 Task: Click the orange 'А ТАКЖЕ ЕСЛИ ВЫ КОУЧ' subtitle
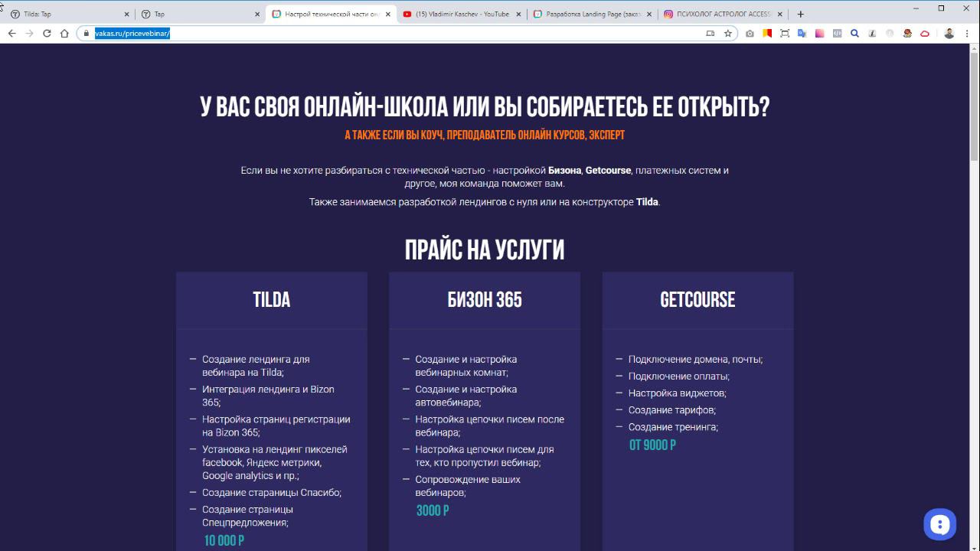[x=485, y=135]
